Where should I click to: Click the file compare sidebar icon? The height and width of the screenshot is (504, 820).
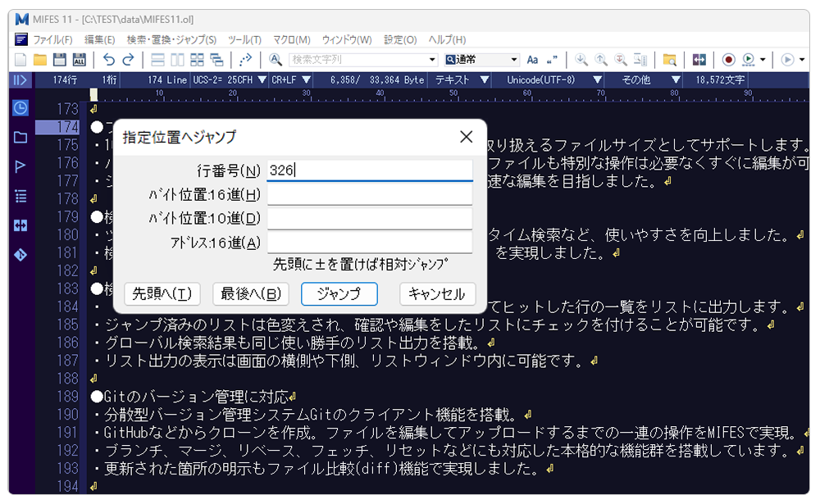(20, 225)
